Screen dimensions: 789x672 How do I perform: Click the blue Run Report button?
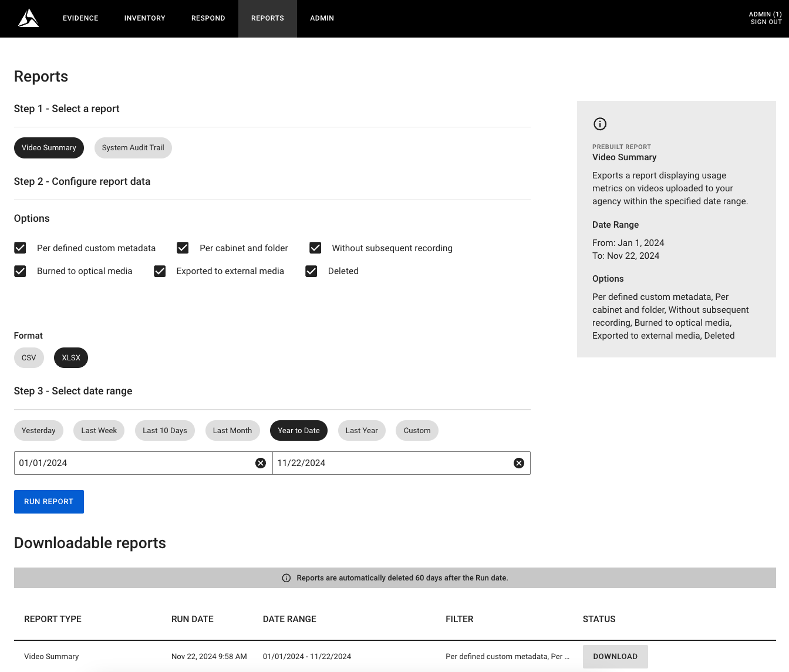click(x=49, y=502)
